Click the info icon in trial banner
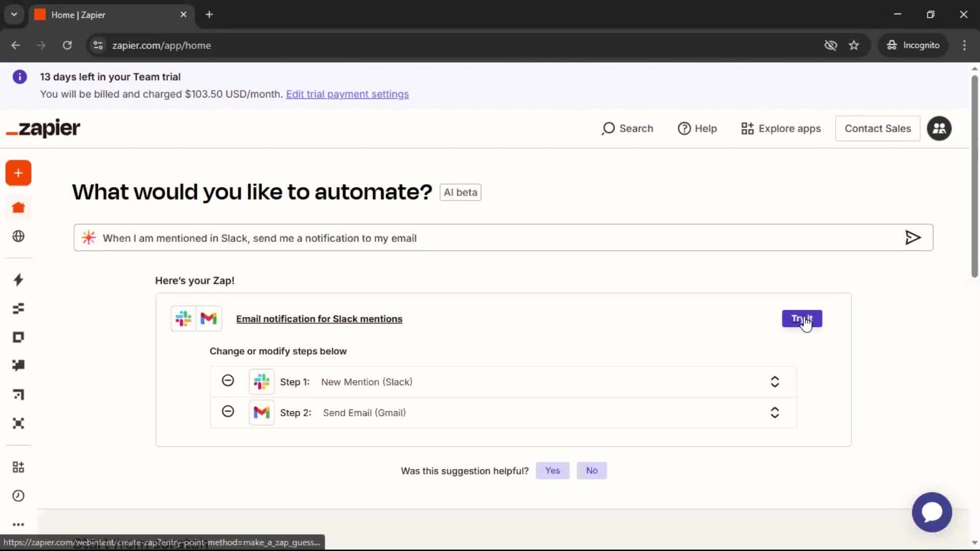The width and height of the screenshot is (980, 551). 20,77
